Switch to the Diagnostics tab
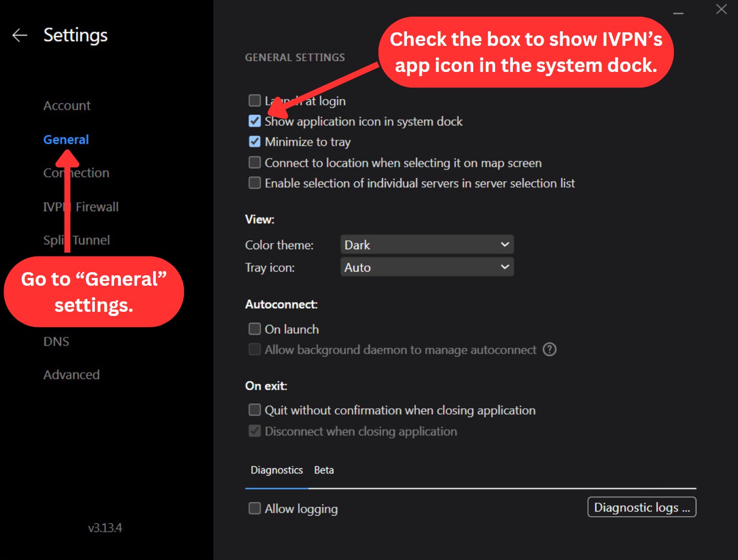 [277, 470]
